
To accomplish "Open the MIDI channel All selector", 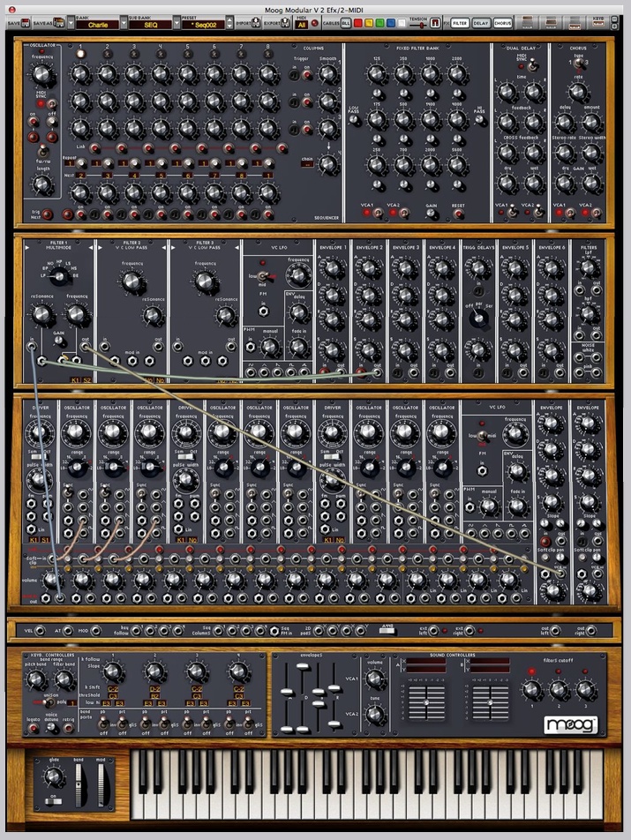I will point(302,25).
